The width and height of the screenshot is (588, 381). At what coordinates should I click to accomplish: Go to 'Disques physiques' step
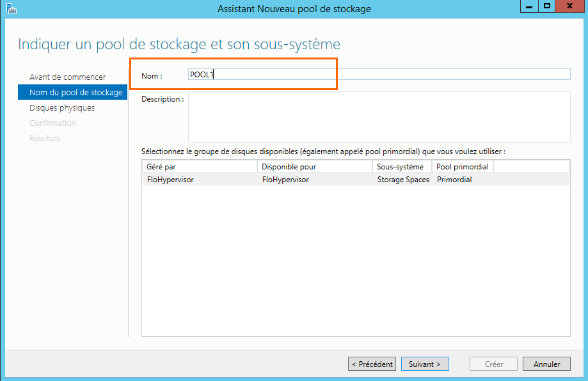[62, 108]
